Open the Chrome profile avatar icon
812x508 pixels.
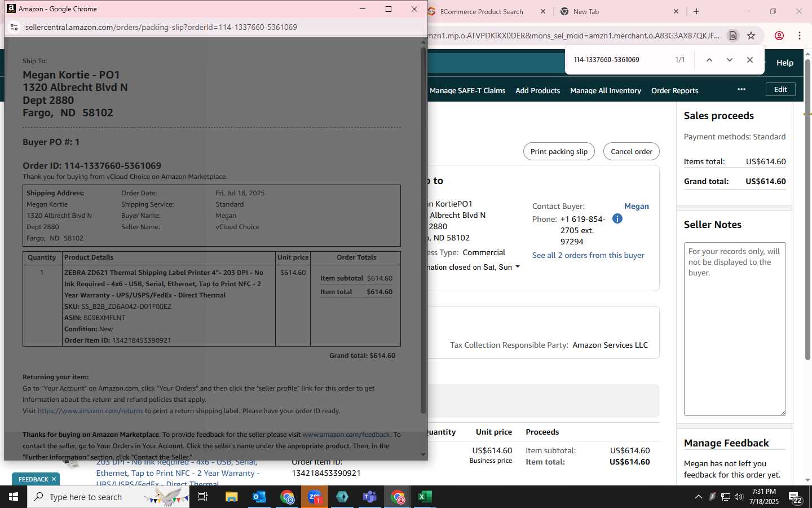[x=779, y=36]
